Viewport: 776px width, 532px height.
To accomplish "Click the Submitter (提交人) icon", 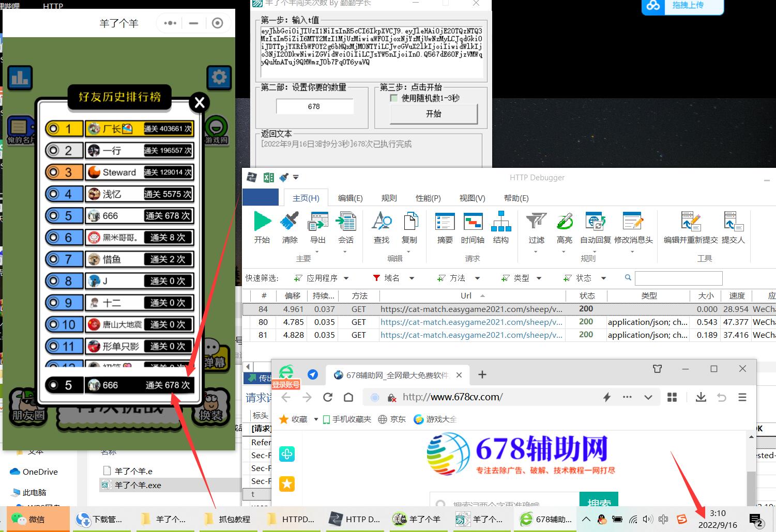I will [733, 221].
